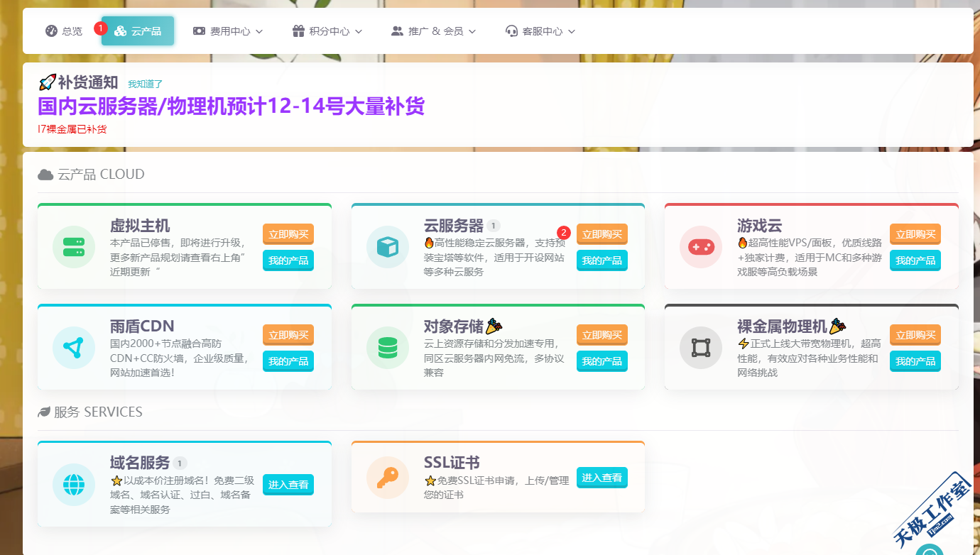Open the chat bubble at bottom right
Viewport: 980px width, 555px height.
coord(930,549)
